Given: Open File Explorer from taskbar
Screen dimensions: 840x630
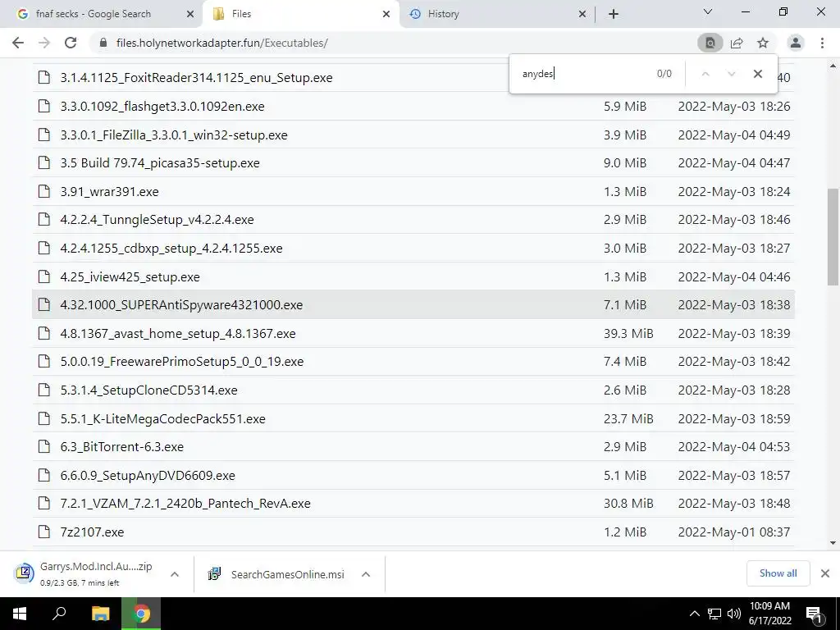Looking at the screenshot, I should coord(100,614).
